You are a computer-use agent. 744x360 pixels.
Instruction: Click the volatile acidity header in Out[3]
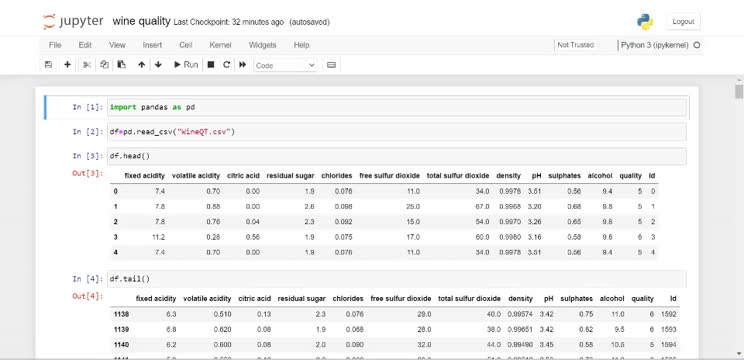(196, 175)
